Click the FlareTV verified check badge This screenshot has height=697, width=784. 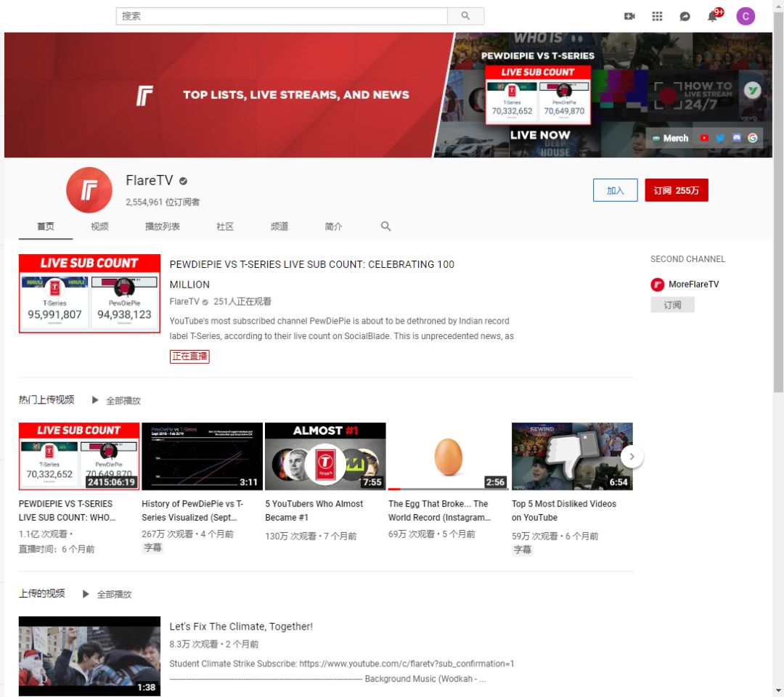[183, 181]
